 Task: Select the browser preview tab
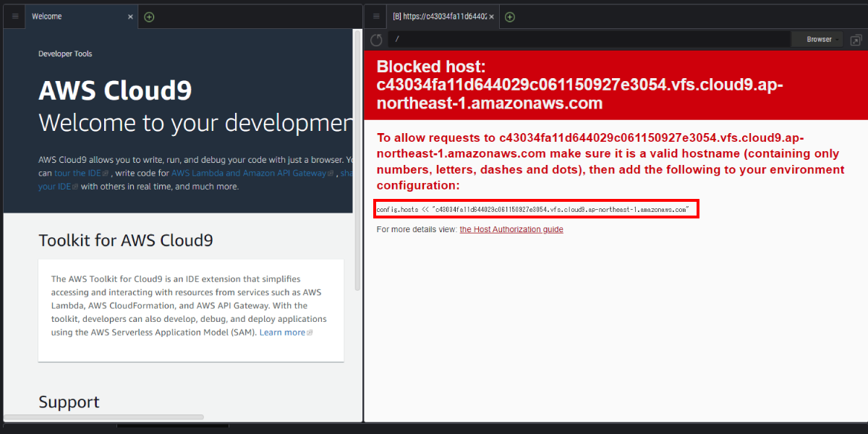pos(442,17)
